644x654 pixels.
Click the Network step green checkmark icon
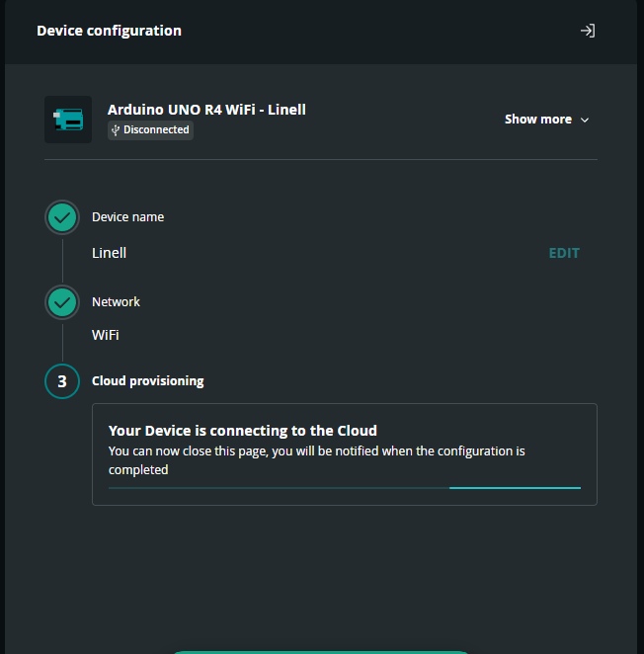pos(62,302)
